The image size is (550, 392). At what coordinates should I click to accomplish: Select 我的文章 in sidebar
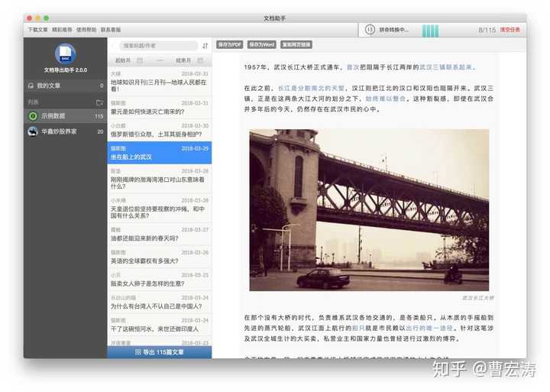[65, 86]
